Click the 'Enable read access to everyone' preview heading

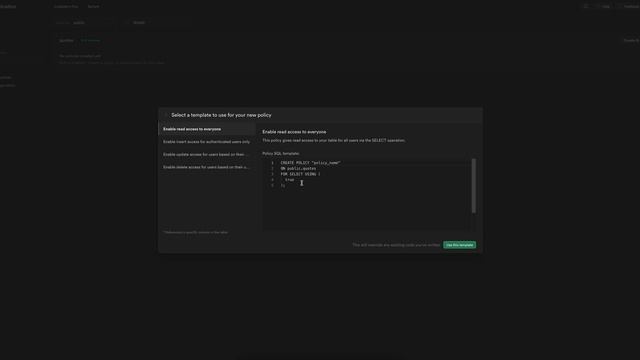click(x=294, y=132)
